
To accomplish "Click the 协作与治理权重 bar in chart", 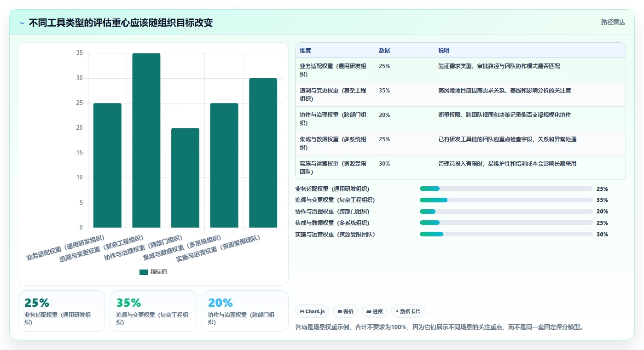I will tap(185, 178).
